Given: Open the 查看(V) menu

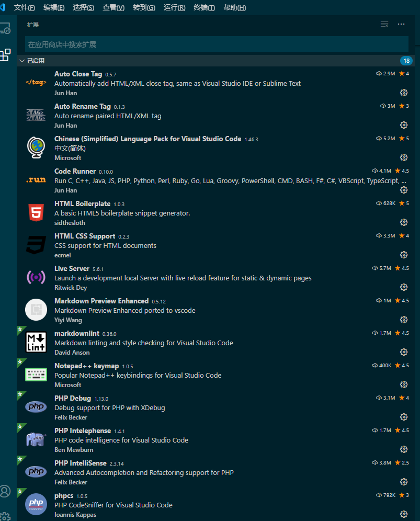Looking at the screenshot, I should (x=113, y=8).
